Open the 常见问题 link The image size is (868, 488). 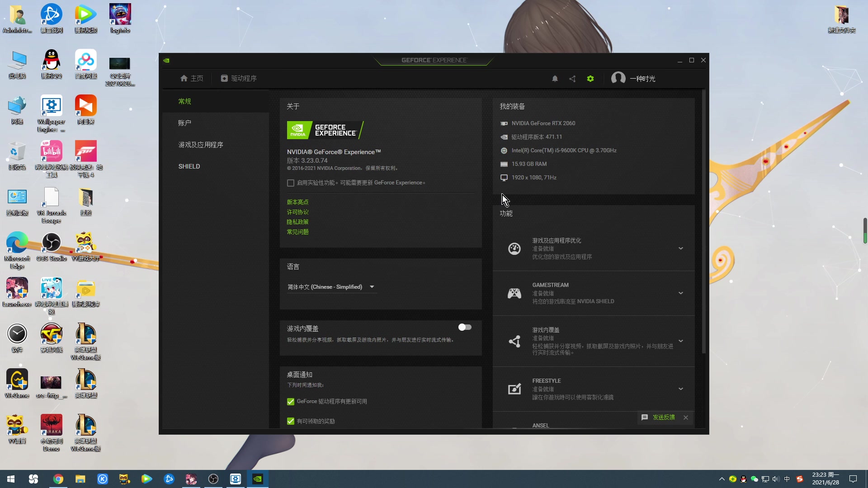297,232
